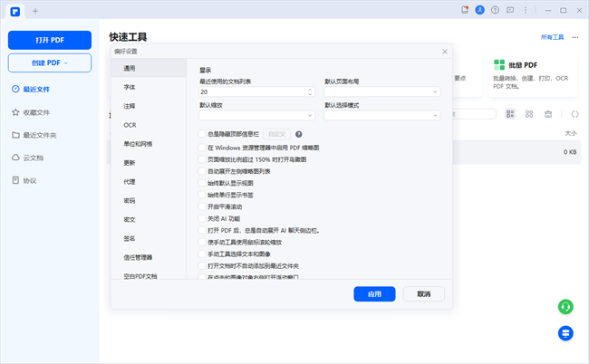
Task: Expand the 默认选择模式 combo box
Action: 381,116
